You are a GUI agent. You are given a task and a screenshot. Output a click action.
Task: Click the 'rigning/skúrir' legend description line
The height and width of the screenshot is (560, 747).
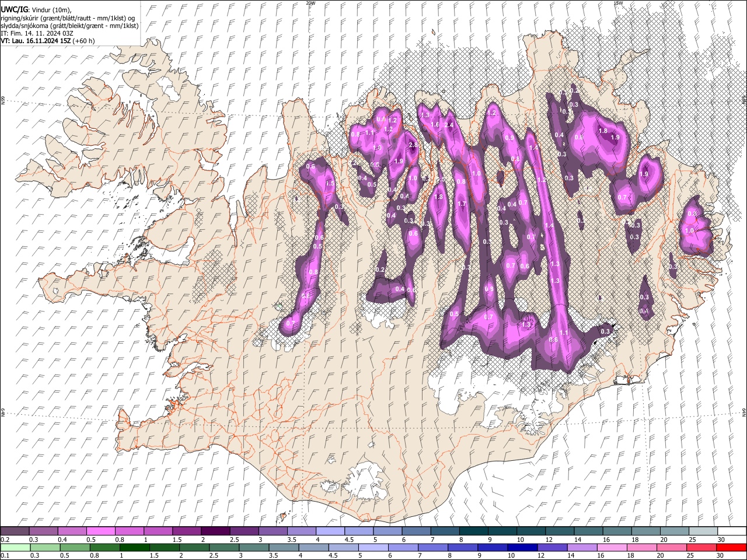point(68,17)
